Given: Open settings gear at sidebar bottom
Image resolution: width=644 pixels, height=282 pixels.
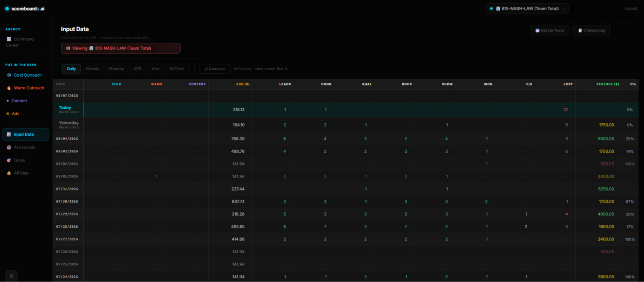Looking at the screenshot, I should 11,276.
